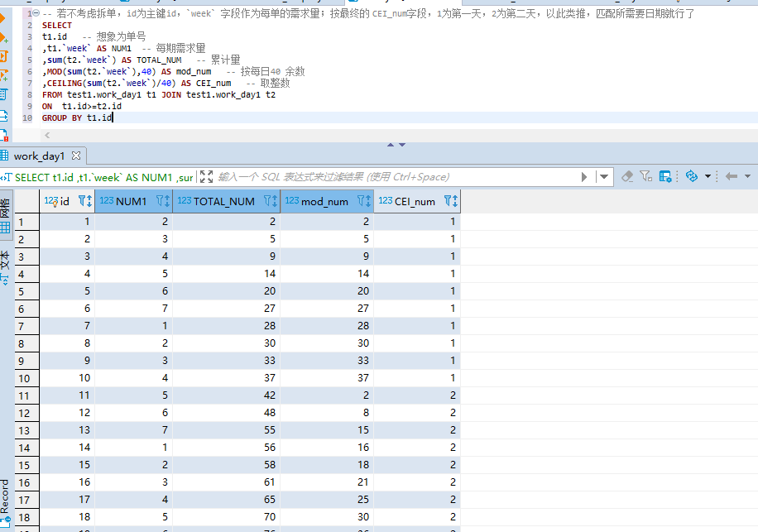Execute the whole SQL script

tap(3, 56)
